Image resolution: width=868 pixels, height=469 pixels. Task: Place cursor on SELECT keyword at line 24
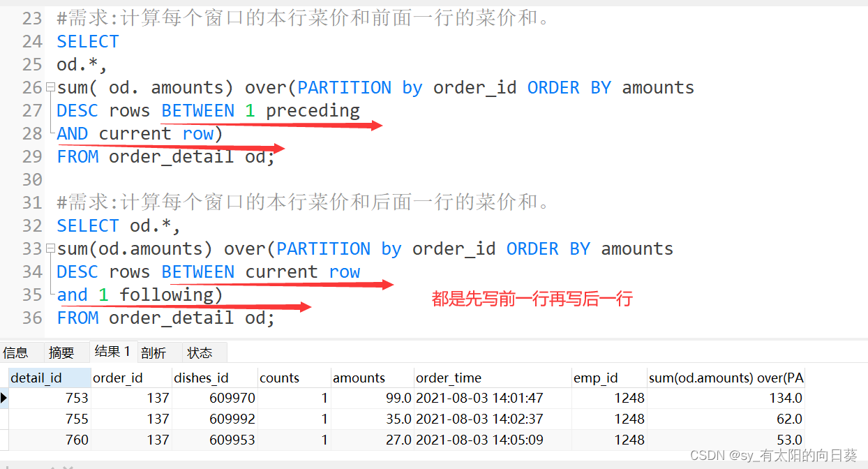pos(88,42)
